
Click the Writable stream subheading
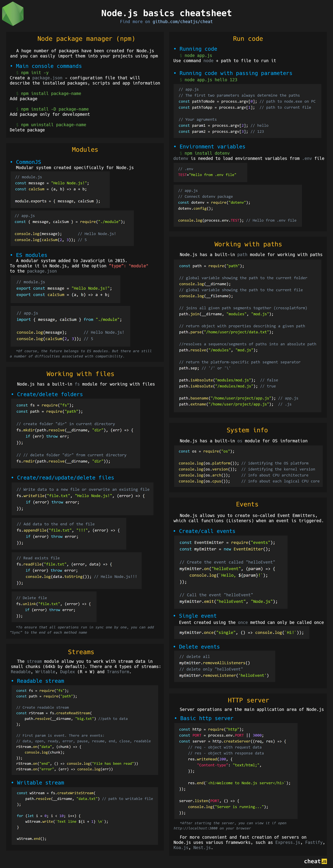pyautogui.click(x=40, y=783)
